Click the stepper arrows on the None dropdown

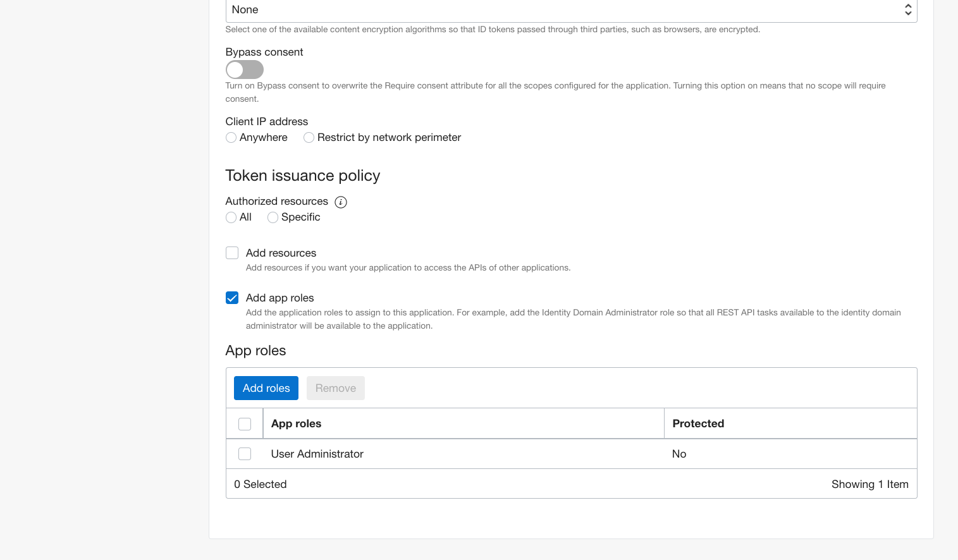908,10
